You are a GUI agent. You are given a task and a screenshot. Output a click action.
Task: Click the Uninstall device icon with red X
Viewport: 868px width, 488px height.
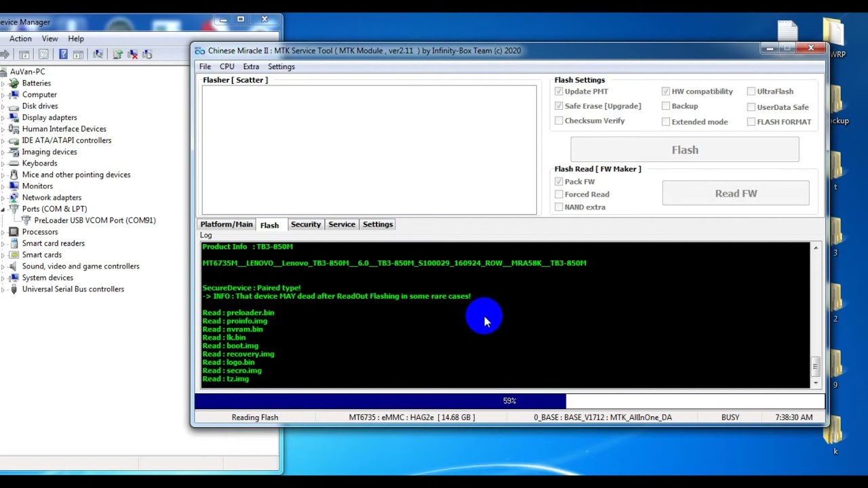[132, 54]
